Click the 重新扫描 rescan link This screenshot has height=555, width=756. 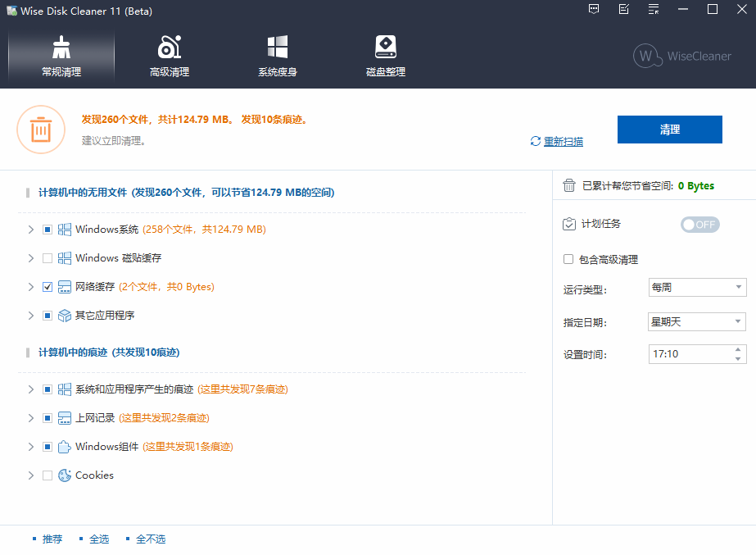point(563,141)
